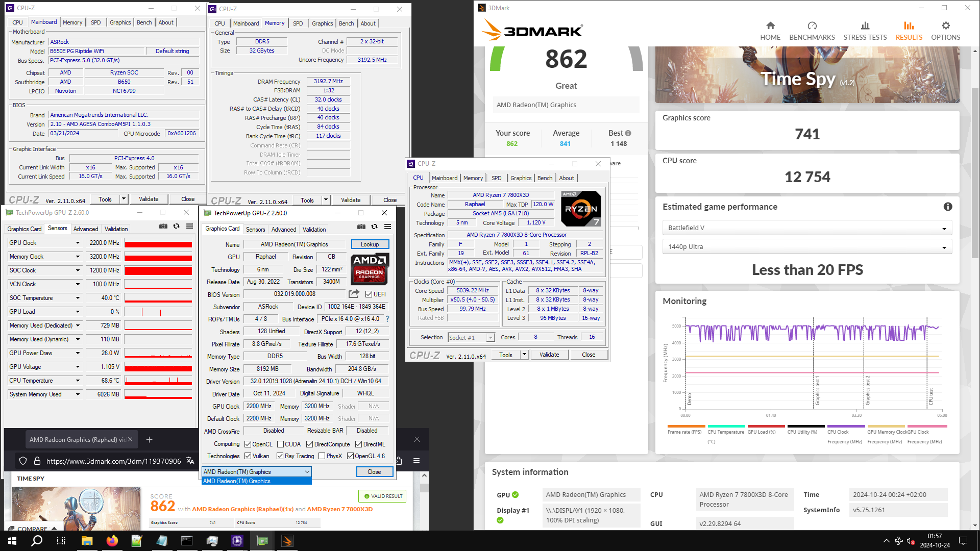Close the AMD Radeon Graphics (Raphael) browser tab
Image resolution: width=980 pixels, height=551 pixels.
tap(130, 439)
